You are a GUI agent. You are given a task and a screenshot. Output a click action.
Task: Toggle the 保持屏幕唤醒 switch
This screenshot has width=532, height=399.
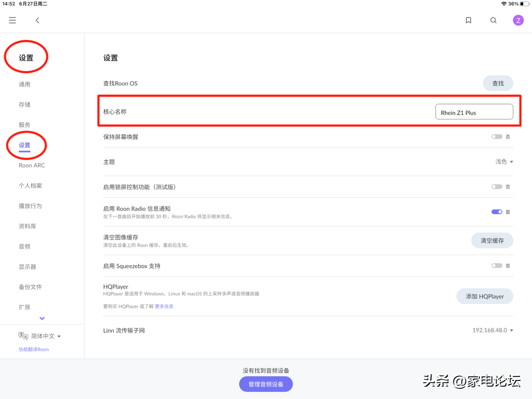coord(497,137)
